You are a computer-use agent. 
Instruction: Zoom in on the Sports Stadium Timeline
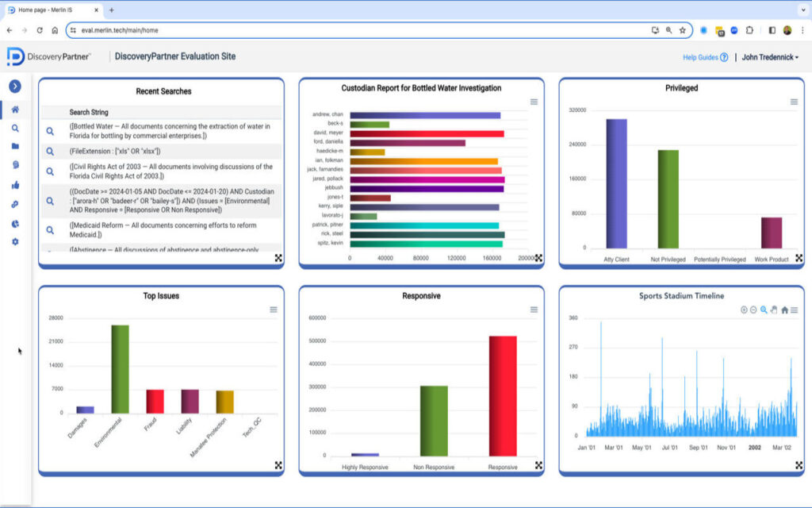tap(744, 310)
